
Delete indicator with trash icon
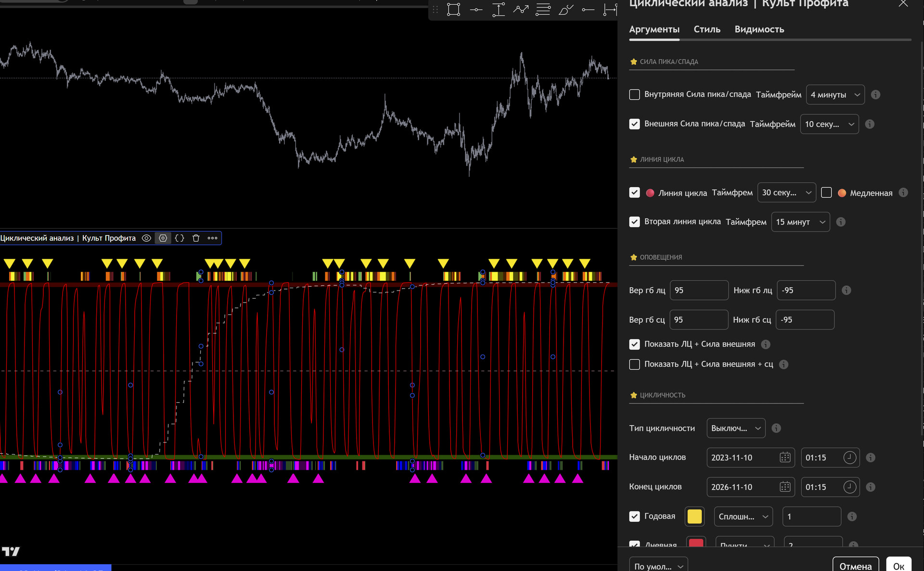click(196, 238)
